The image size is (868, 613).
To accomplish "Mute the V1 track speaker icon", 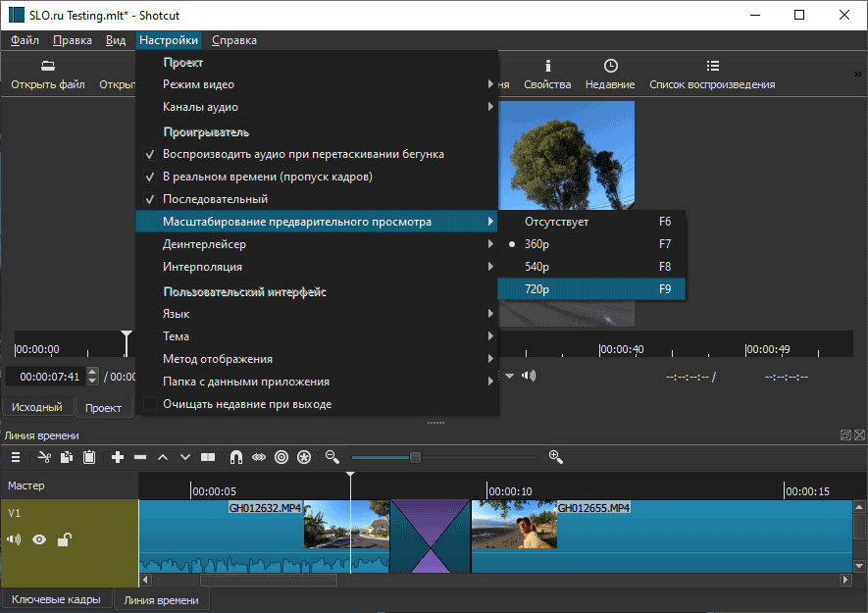I will 14,538.
